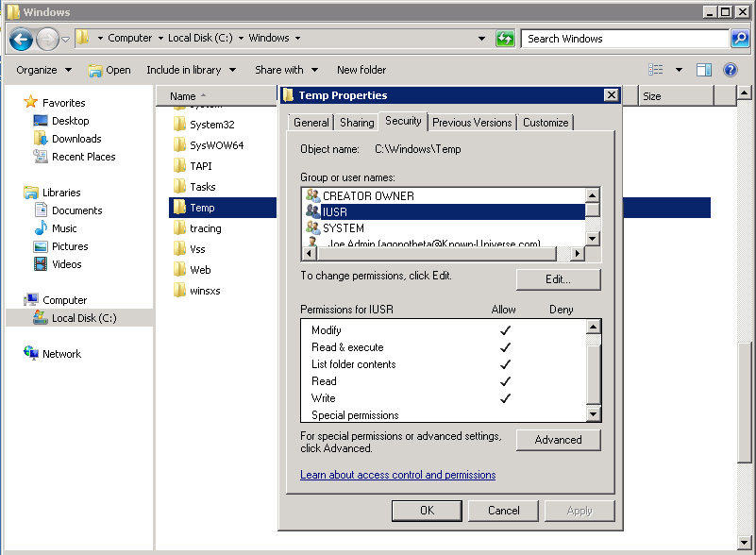Click the Edit... permissions button
Screen dimensions: 756x555
click(558, 279)
